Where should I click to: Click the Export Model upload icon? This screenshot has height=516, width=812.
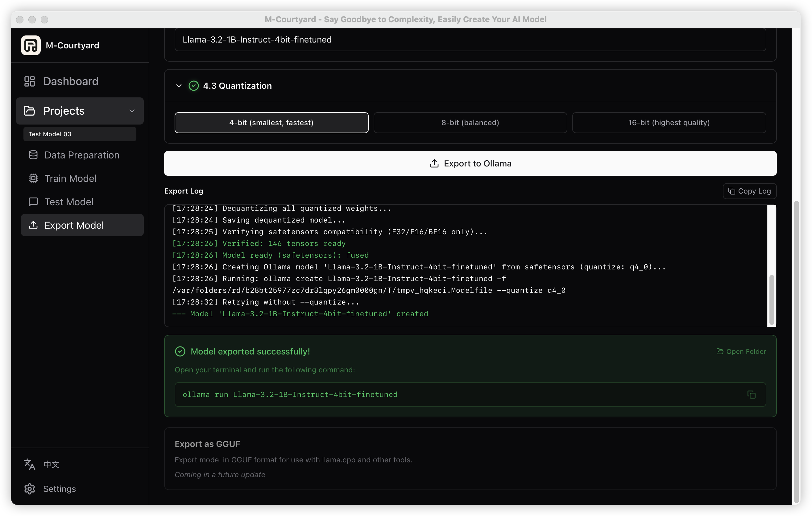[x=33, y=225]
